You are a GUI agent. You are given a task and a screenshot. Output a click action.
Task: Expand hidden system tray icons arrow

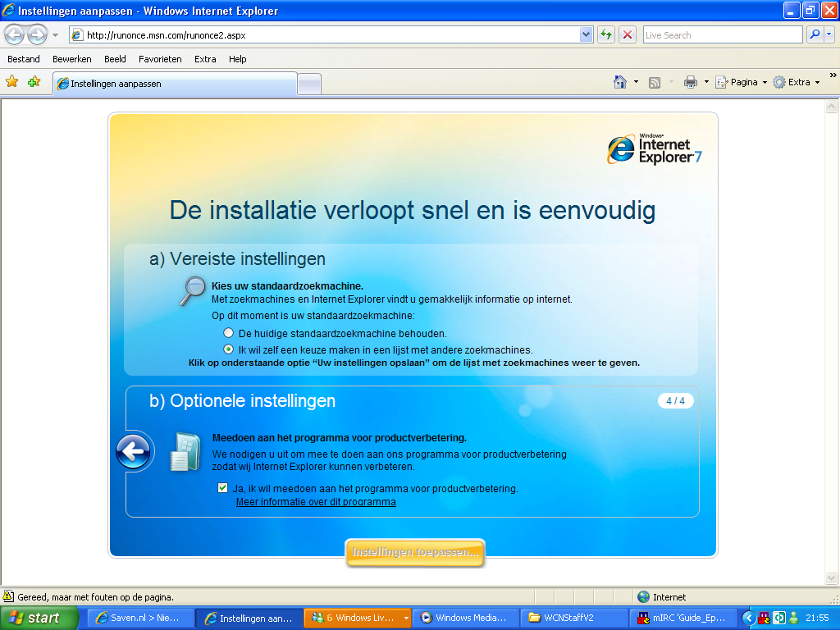click(x=748, y=618)
